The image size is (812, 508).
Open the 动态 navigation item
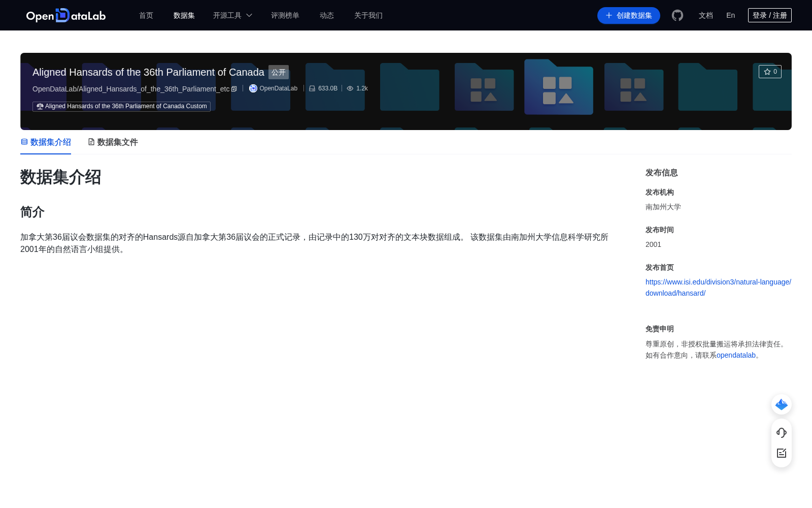click(327, 15)
